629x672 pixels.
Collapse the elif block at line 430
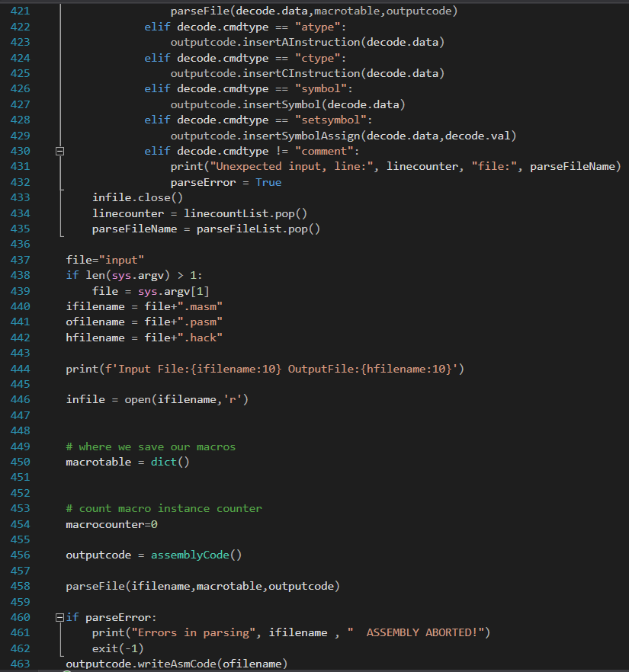(x=60, y=152)
